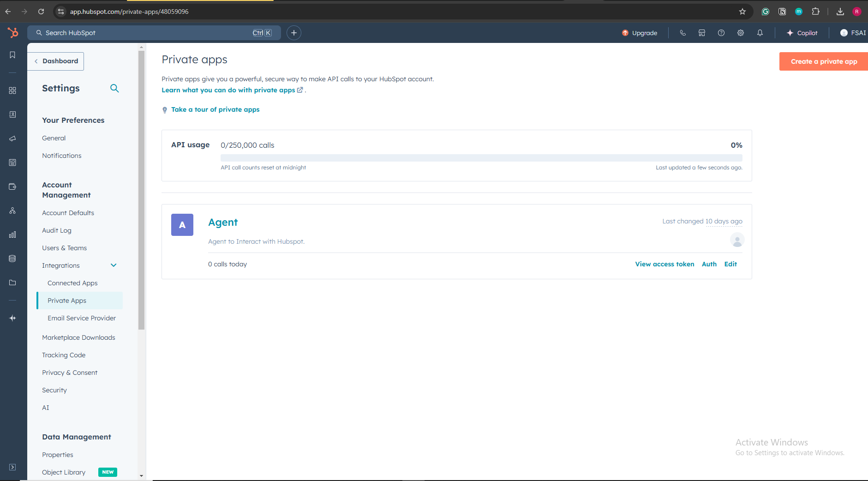Bookmark this page with the star icon
This screenshot has width=868, height=481.
click(x=742, y=12)
